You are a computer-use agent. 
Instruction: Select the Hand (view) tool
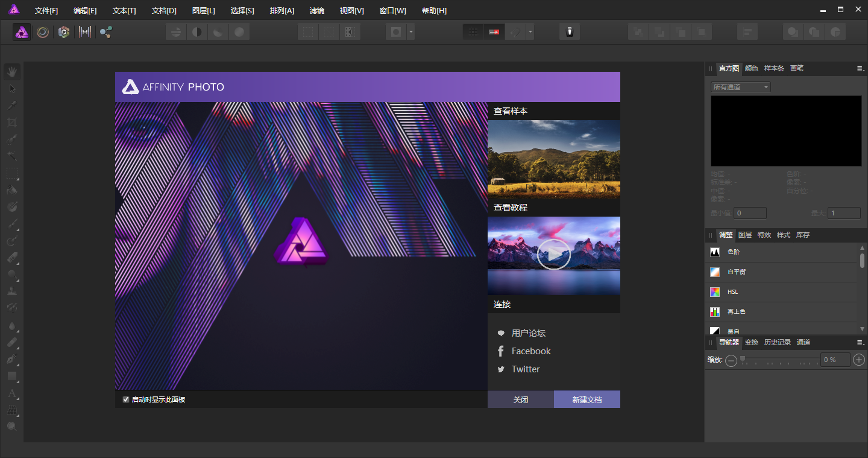(12, 72)
